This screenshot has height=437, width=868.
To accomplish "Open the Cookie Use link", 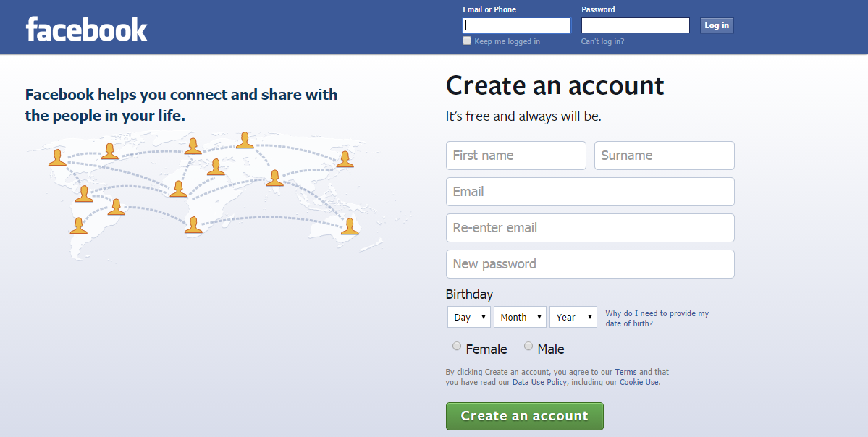I will (639, 382).
